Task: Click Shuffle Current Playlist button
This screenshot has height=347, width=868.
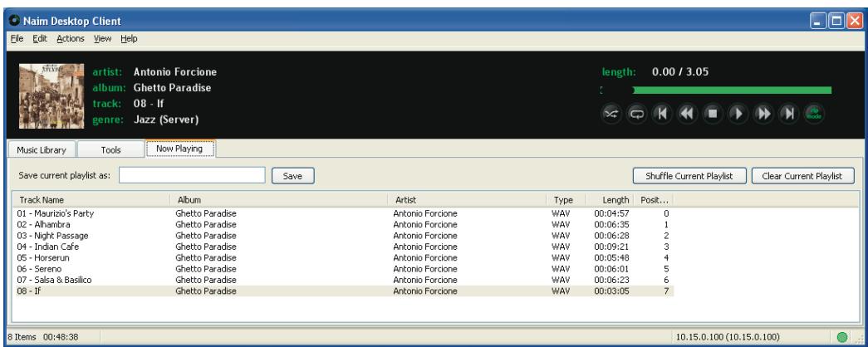Action: point(689,176)
